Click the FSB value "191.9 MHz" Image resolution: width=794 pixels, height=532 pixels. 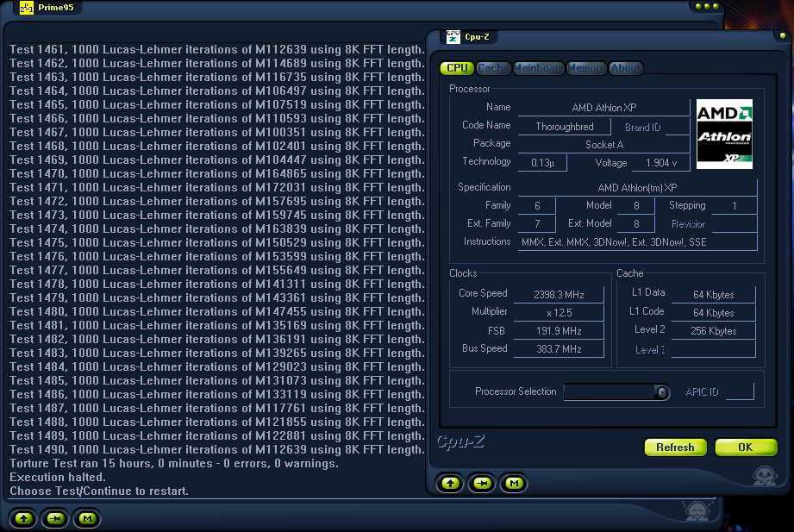[x=559, y=331]
